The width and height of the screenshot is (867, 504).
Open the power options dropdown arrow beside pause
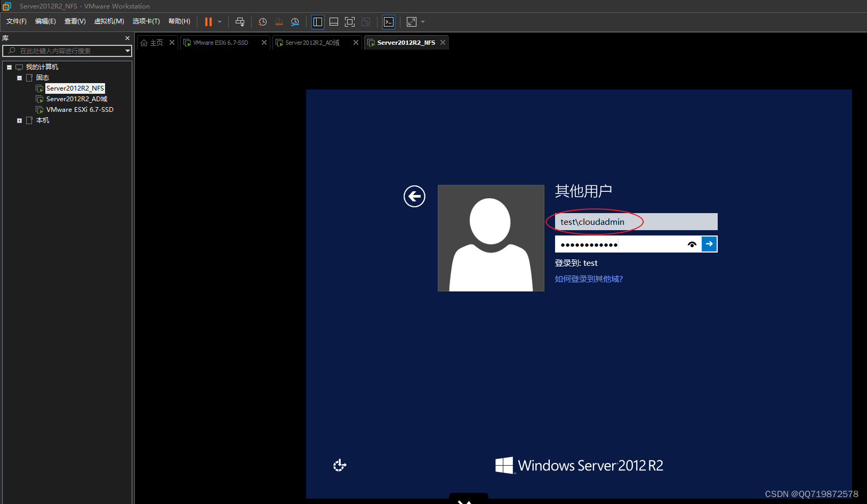(220, 22)
